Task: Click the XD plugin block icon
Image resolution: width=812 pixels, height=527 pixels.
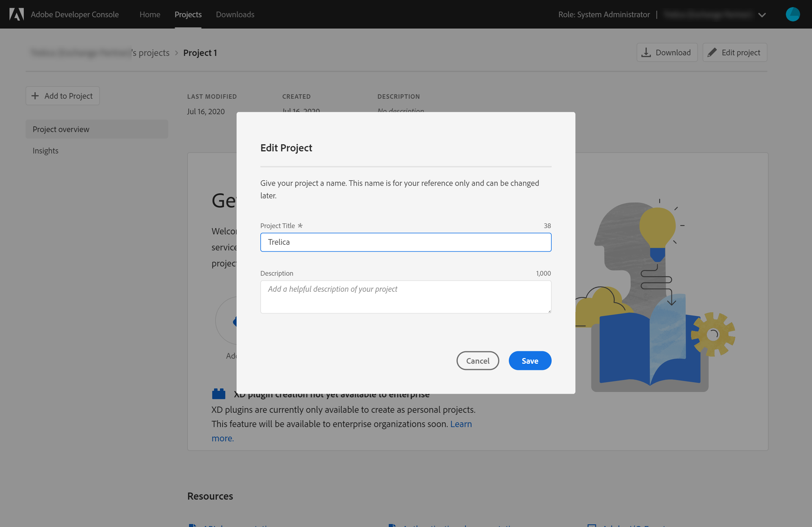Action: coord(219,393)
